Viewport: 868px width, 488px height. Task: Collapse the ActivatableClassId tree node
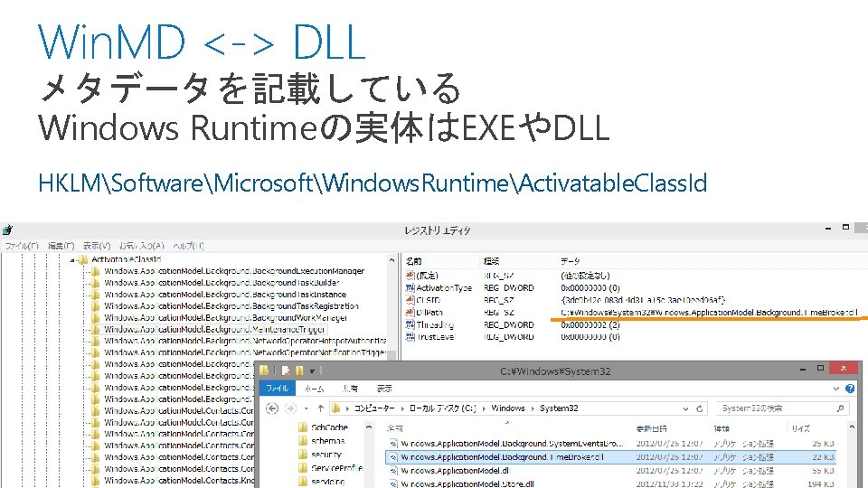click(72, 259)
